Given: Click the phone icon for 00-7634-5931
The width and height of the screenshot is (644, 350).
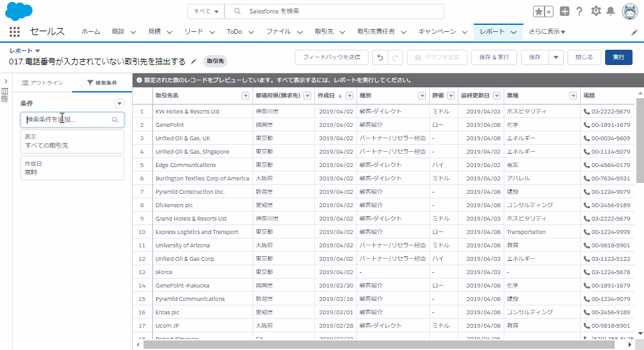Looking at the screenshot, I should [x=587, y=179].
